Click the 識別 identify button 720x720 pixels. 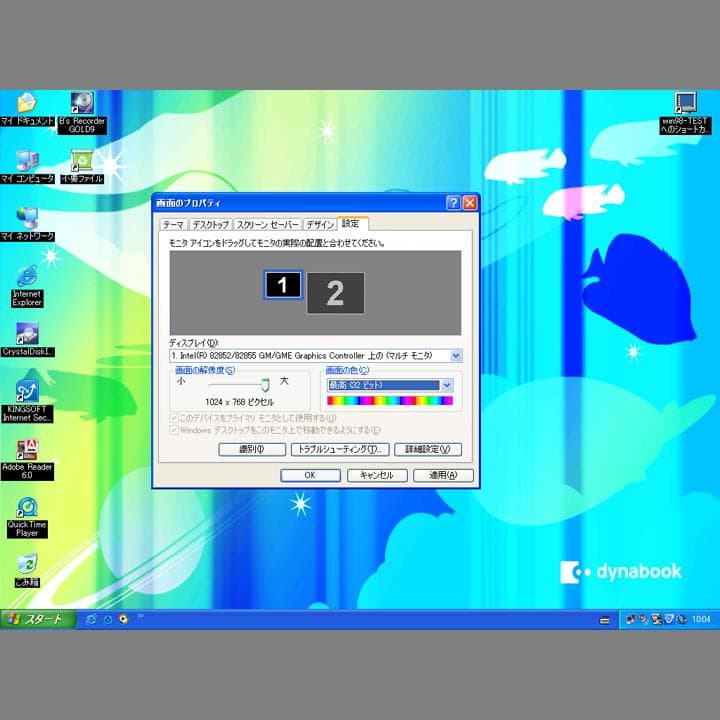252,450
